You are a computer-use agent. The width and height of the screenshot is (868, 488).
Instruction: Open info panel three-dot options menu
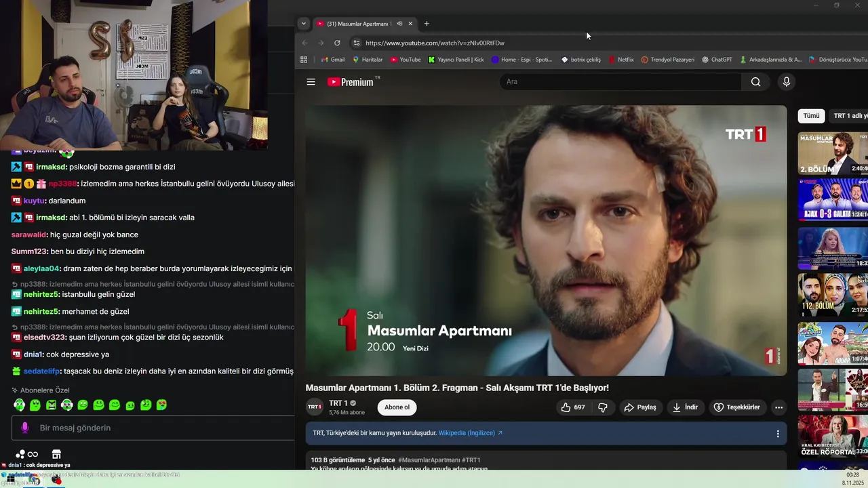point(778,434)
